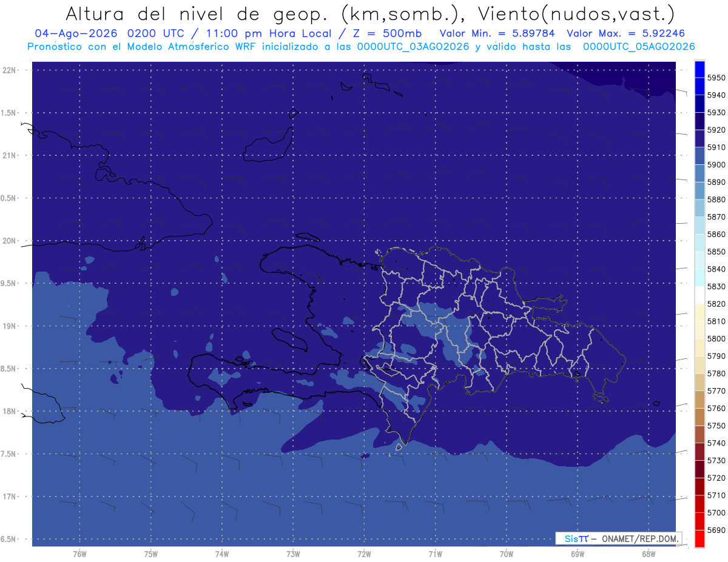Click colorbar value 5740

(716, 443)
